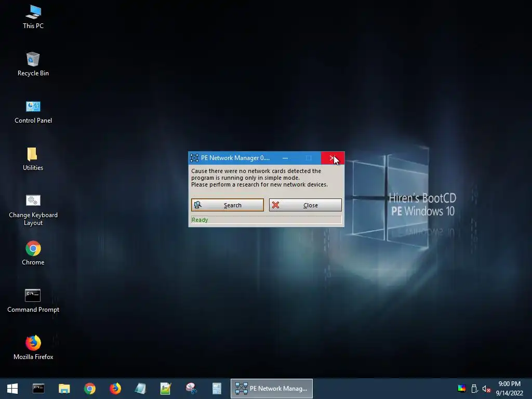This screenshot has width=532, height=399.
Task: Launch Change Keyboard Layout shortcut
Action: [x=33, y=210]
